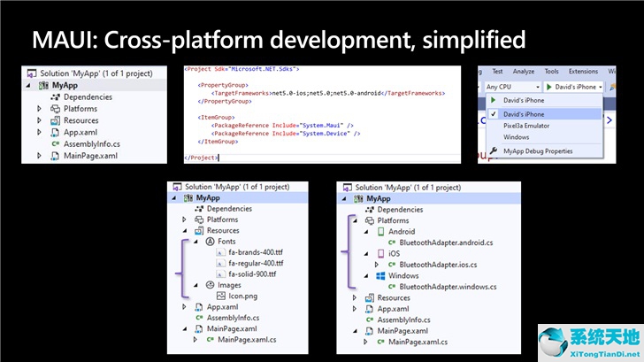Click the Fonts folder icon

click(210, 242)
